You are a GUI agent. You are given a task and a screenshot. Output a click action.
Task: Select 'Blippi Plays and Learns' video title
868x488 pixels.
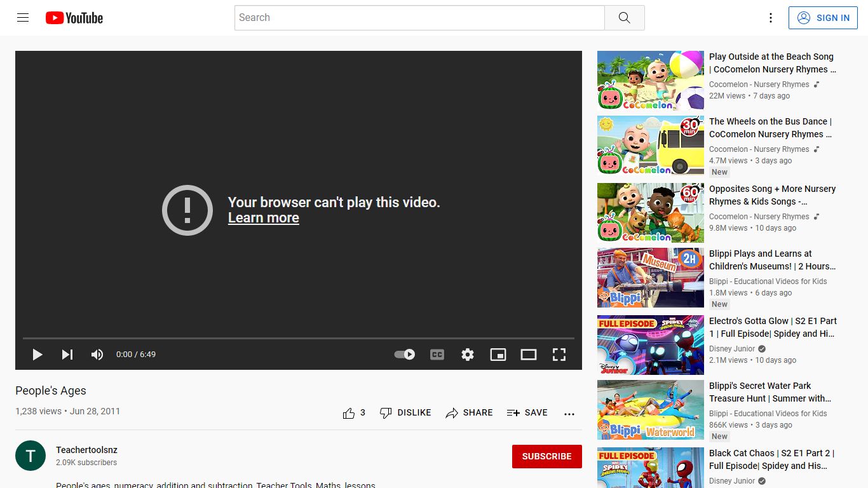click(773, 260)
